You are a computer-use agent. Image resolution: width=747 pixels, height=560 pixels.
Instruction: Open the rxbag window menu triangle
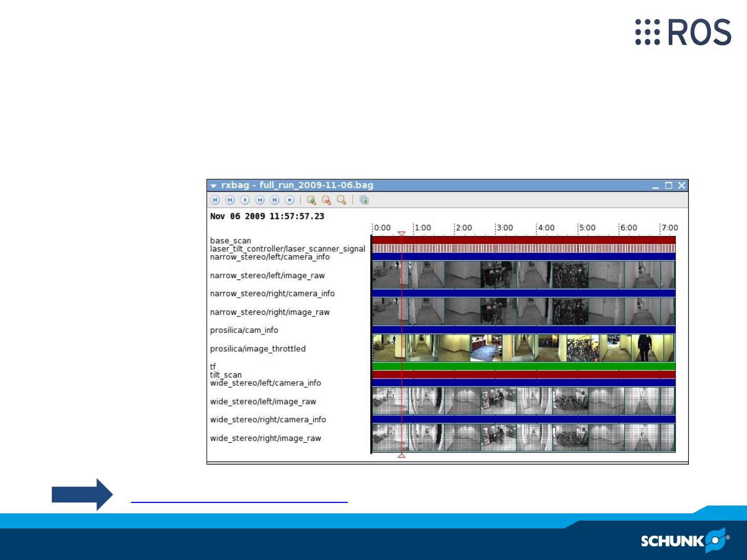[213, 186]
